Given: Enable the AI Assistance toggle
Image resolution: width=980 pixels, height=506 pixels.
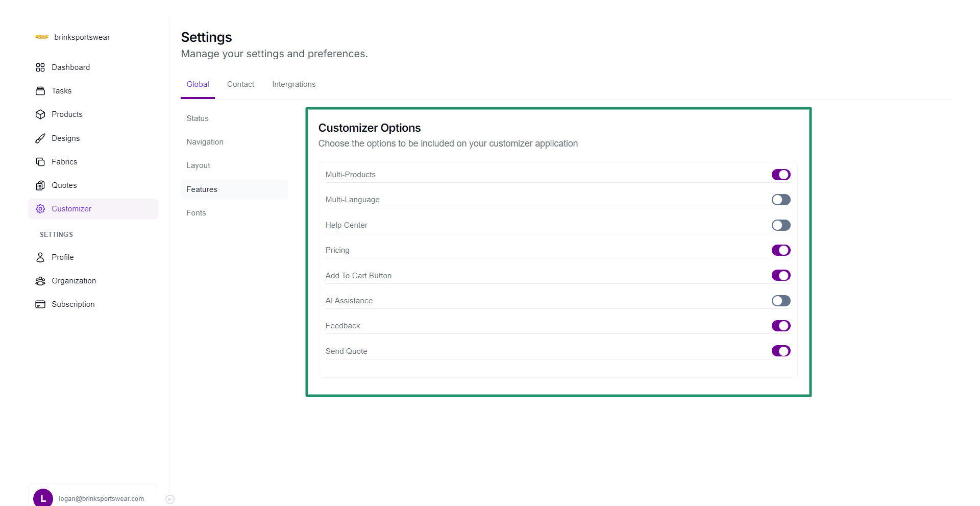Looking at the screenshot, I should coord(781,301).
